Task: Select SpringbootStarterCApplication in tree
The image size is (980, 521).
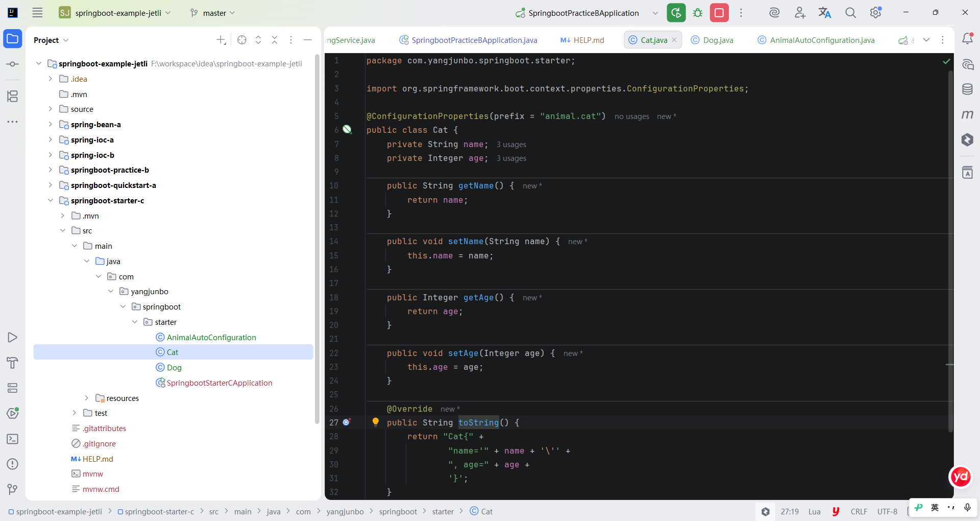Action: (x=219, y=383)
